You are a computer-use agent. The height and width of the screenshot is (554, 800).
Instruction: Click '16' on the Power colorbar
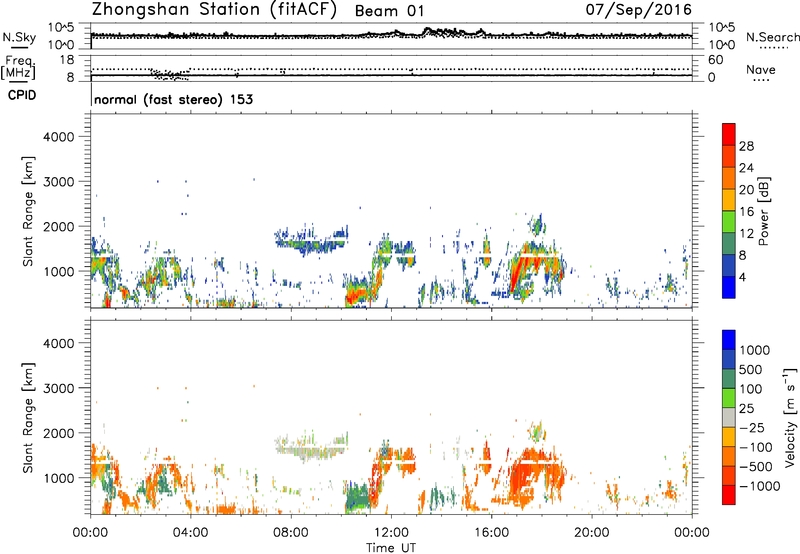(746, 212)
